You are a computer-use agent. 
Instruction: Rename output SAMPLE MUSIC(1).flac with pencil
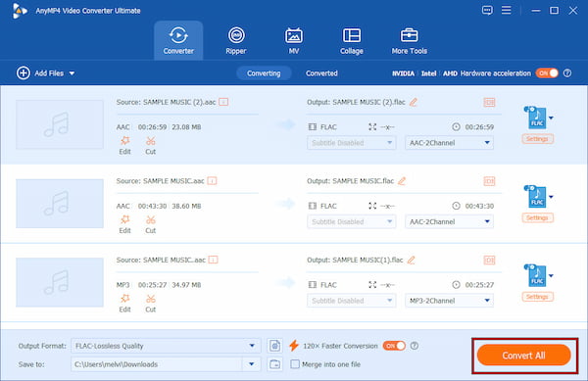412,260
